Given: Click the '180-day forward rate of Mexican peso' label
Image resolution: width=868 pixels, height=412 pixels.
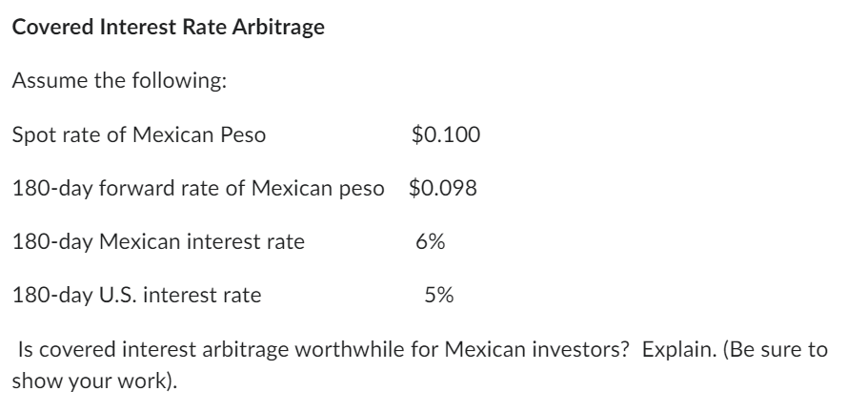Looking at the screenshot, I should (199, 188).
